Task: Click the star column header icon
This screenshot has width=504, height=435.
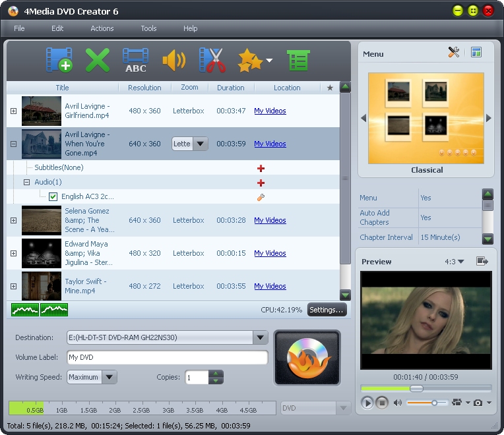Action: [x=330, y=88]
